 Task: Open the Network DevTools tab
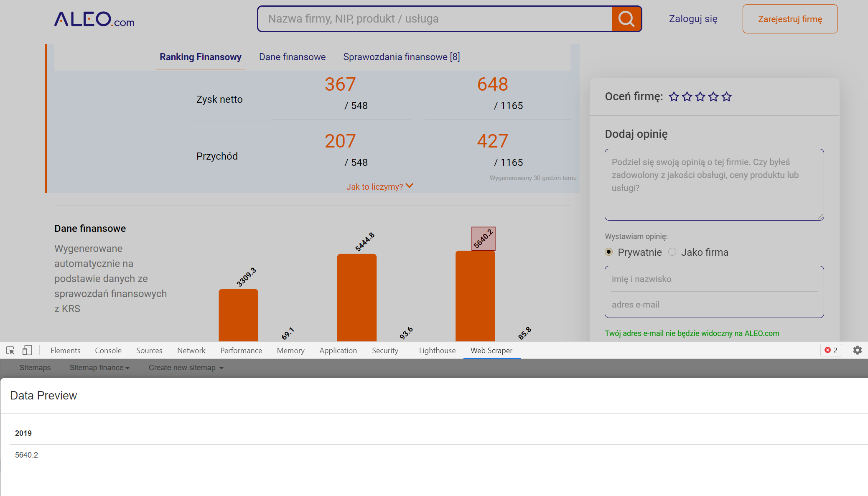pyautogui.click(x=191, y=351)
